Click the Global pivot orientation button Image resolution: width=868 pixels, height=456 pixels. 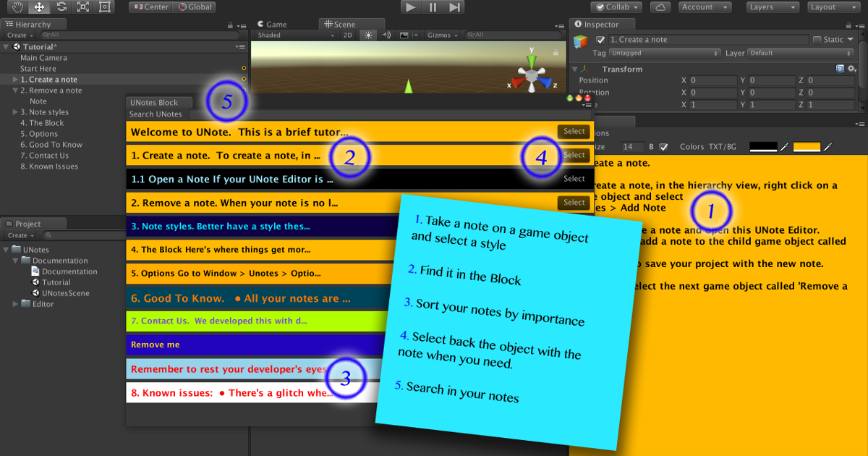pos(196,7)
